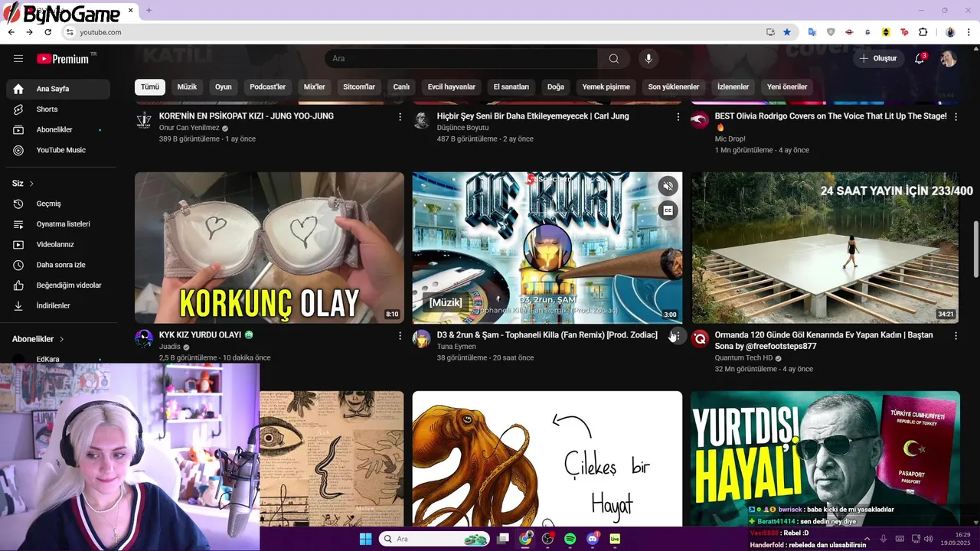
Task: Select the Podcast'ler filter chip
Action: [267, 86]
